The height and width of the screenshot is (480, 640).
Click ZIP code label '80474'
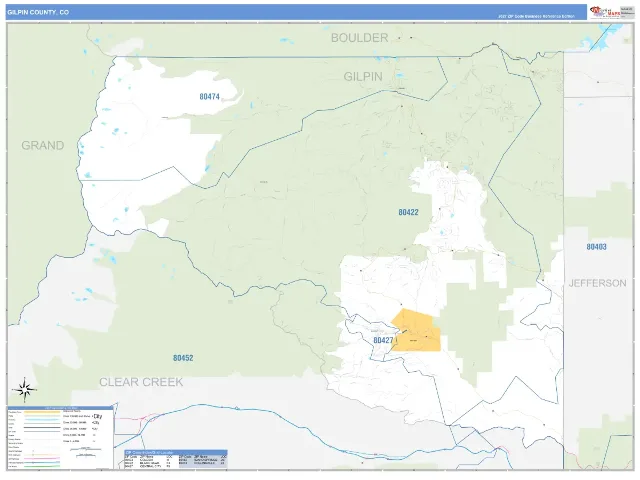tap(209, 96)
